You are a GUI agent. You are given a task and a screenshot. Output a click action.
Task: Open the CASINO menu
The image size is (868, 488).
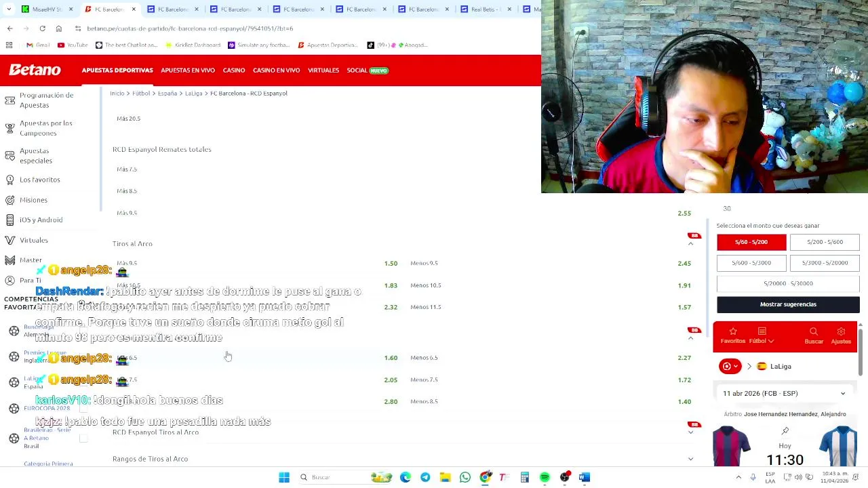tap(234, 70)
